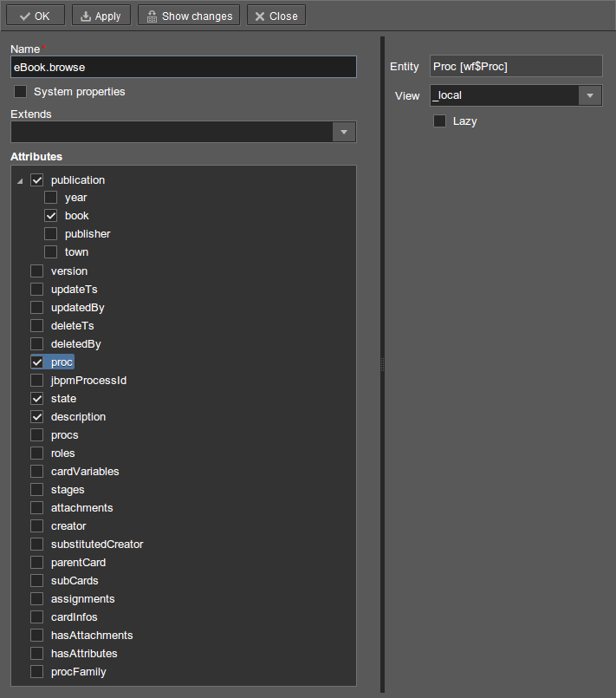This screenshot has height=698, width=616.
Task: Focus the Name input field
Action: (184, 68)
